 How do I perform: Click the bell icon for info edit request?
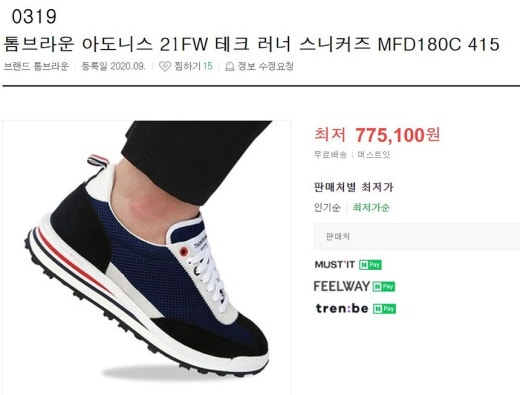pyautogui.click(x=229, y=67)
